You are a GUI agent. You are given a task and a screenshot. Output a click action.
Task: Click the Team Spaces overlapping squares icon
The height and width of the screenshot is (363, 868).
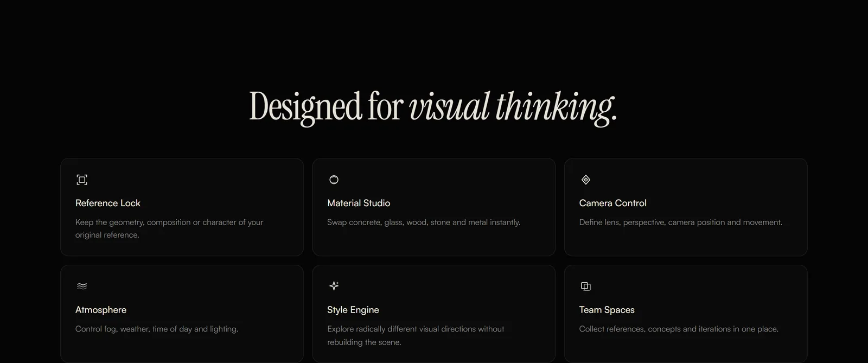(x=585, y=286)
